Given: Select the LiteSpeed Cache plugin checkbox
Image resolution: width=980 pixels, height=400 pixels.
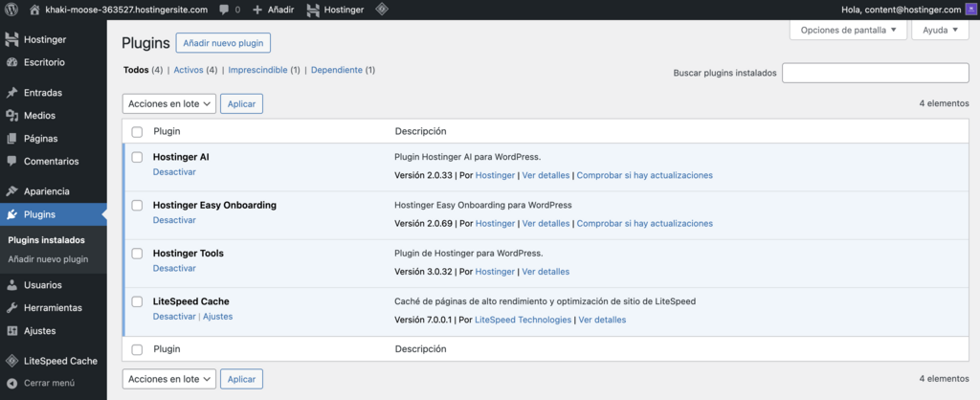Looking at the screenshot, I should pos(137,301).
